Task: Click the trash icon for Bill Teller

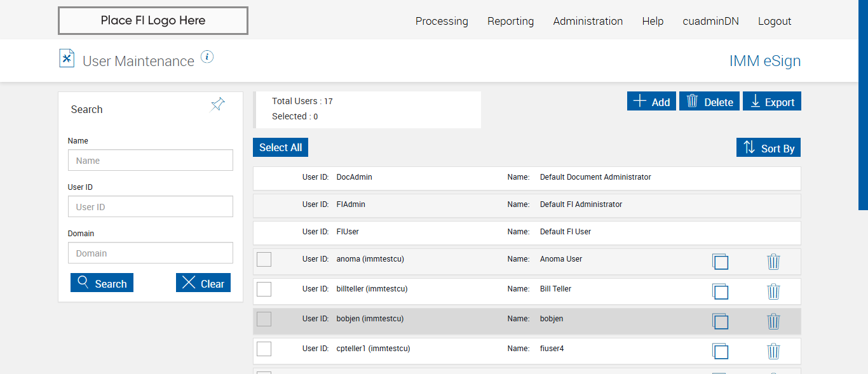Action: 773,291
